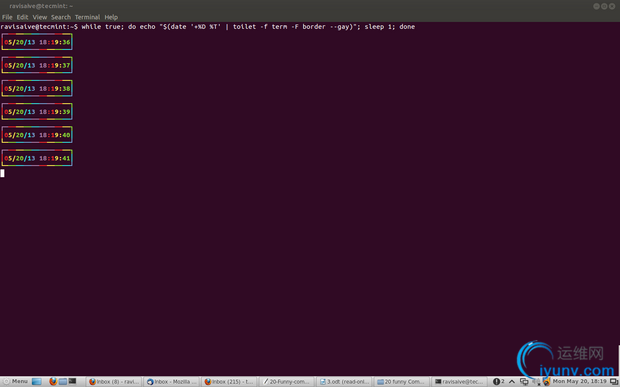Click the toilet output 05/20/13 18:19:41
This screenshot has height=387, width=620.
pos(37,158)
